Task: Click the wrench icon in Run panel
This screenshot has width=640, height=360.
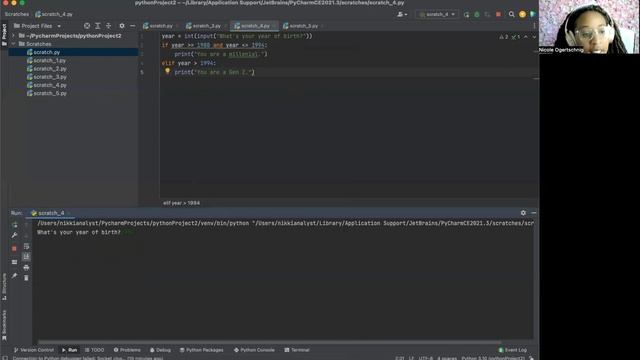Action: (14, 236)
